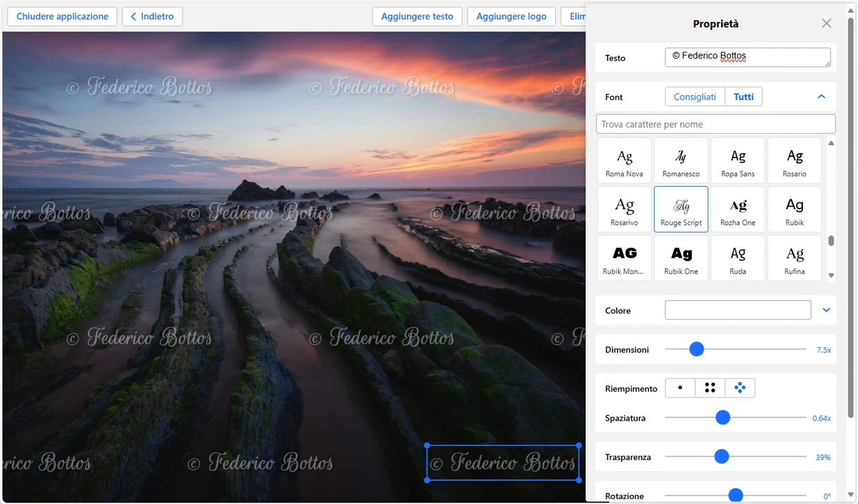Viewport: 859px width, 504px height.
Task: Pick the Rubik Mono font tile
Action: tap(624, 258)
